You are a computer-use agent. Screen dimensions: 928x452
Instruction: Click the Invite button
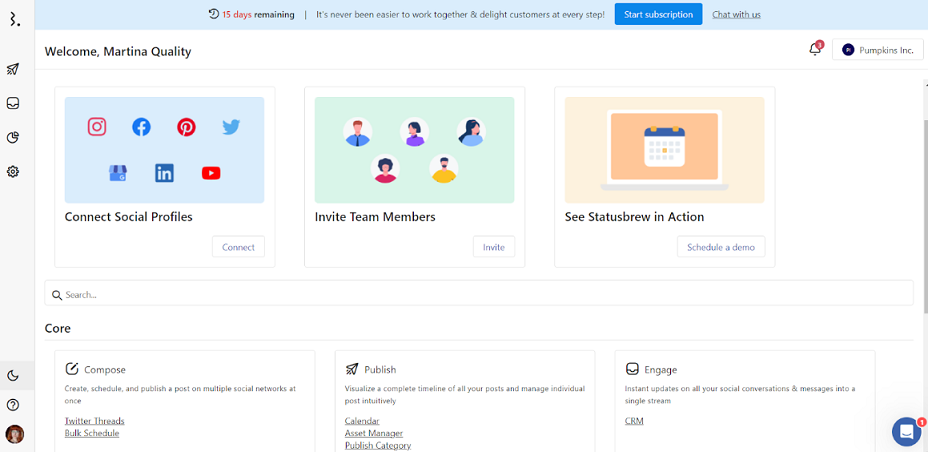click(494, 247)
